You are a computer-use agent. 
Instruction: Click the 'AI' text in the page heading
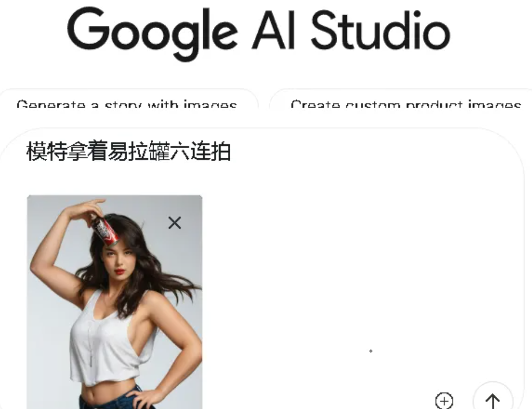click(274, 30)
